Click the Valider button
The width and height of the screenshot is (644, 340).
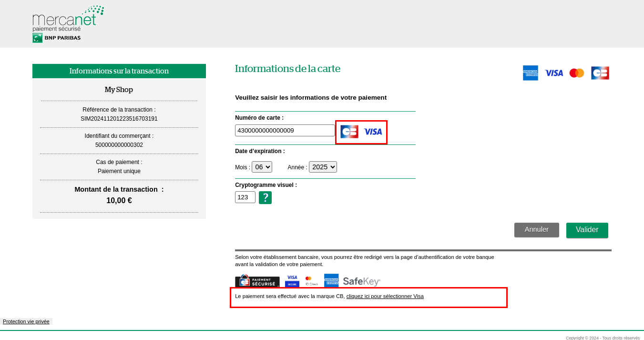587,230
